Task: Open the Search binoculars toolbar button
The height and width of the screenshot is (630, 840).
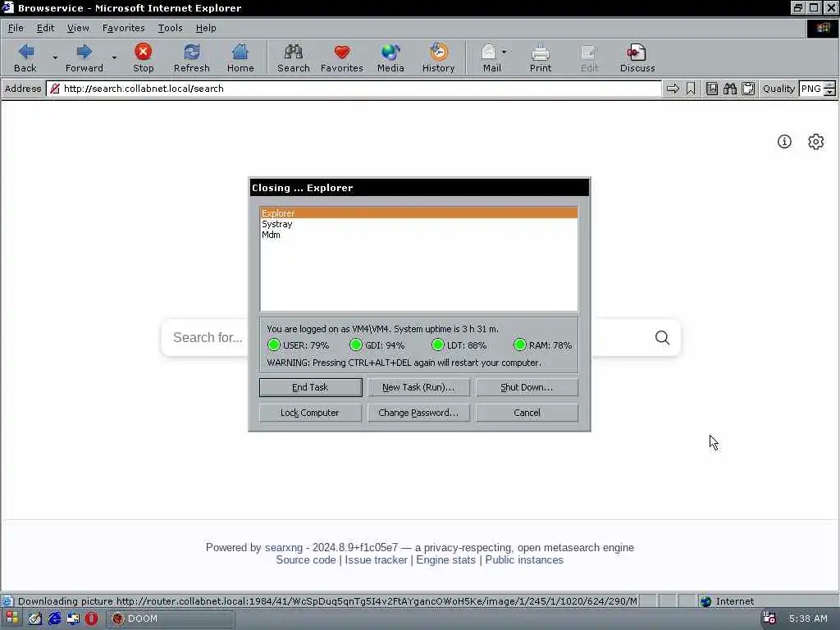Action: 293,57
